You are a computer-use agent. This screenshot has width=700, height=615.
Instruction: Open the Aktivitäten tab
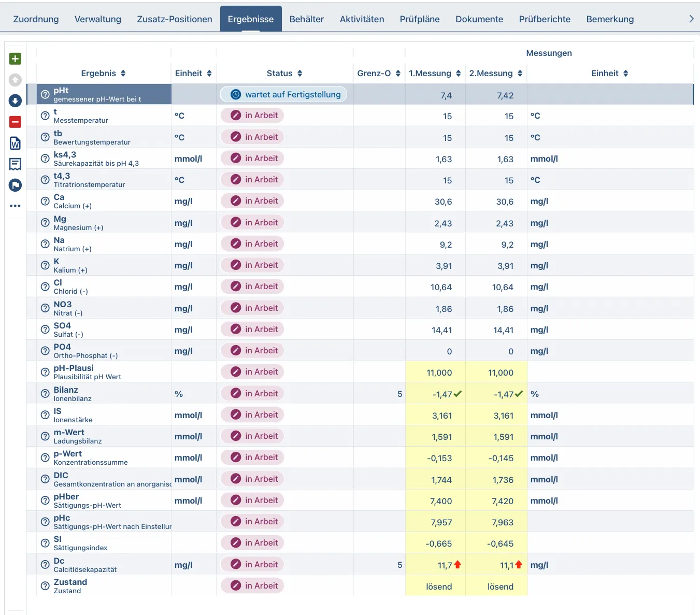pyautogui.click(x=362, y=19)
